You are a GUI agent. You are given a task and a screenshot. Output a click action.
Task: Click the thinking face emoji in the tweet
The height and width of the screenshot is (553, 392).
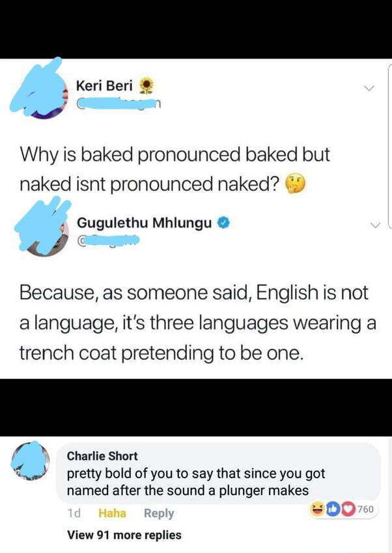pyautogui.click(x=295, y=184)
